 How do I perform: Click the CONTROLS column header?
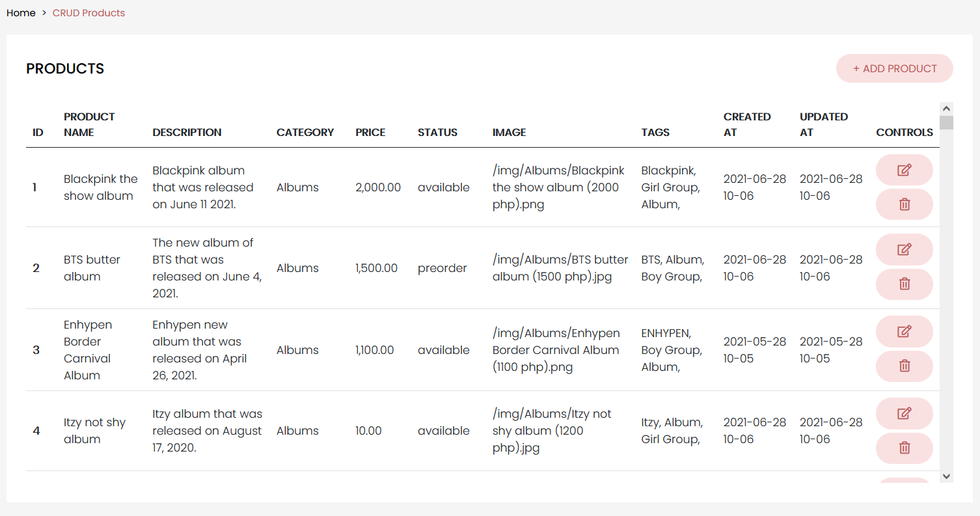point(905,132)
